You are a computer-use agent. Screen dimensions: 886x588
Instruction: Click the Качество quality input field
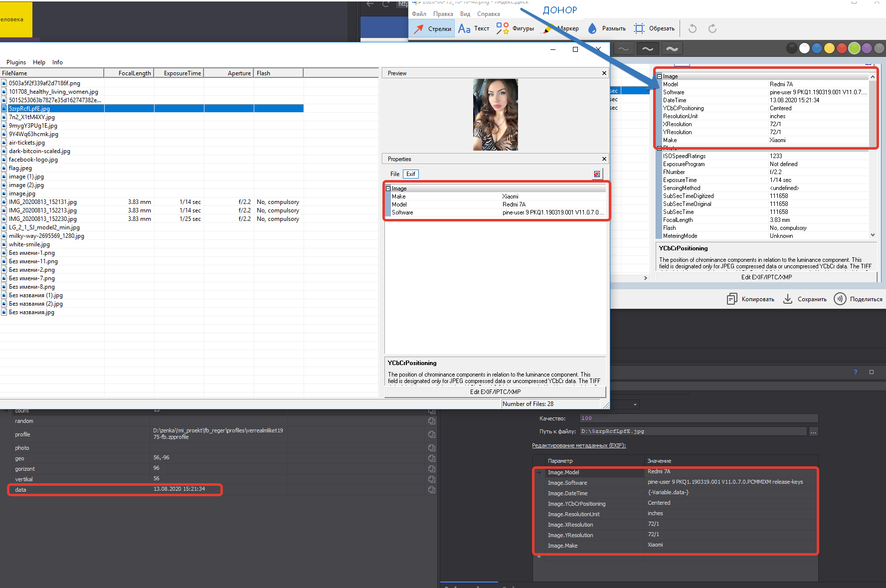click(699, 418)
